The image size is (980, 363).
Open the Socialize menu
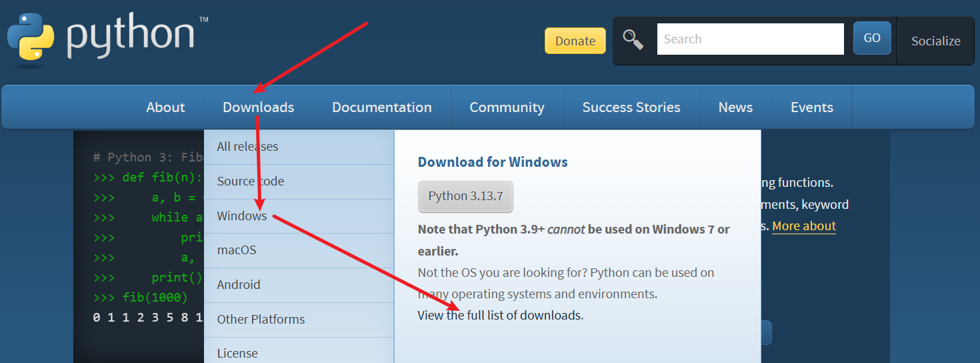pos(936,41)
